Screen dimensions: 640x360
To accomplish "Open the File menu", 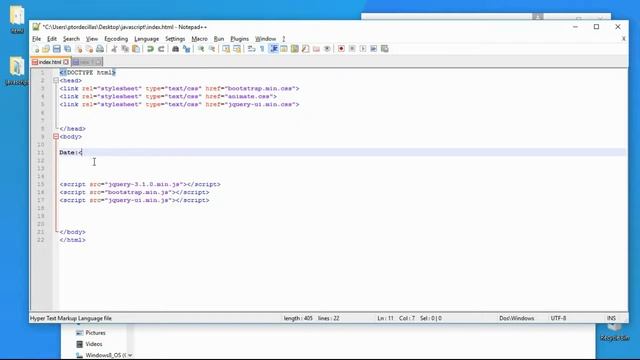I will click(37, 39).
